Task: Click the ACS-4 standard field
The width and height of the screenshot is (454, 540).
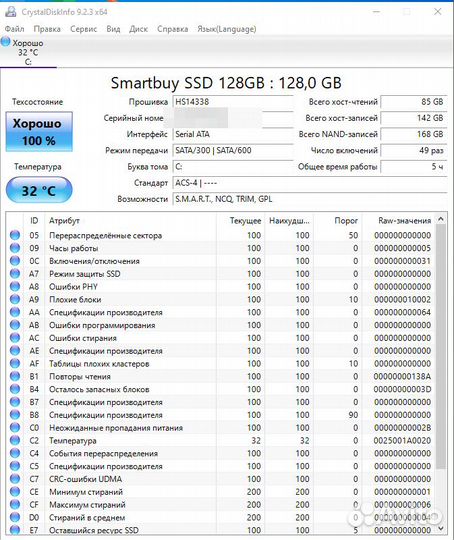Action: pyautogui.click(x=310, y=183)
